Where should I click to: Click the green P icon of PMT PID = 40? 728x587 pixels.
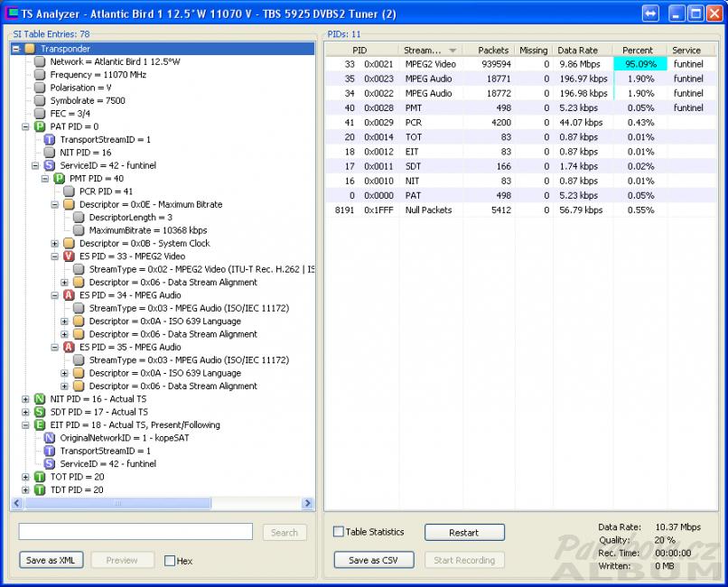pyautogui.click(x=59, y=179)
